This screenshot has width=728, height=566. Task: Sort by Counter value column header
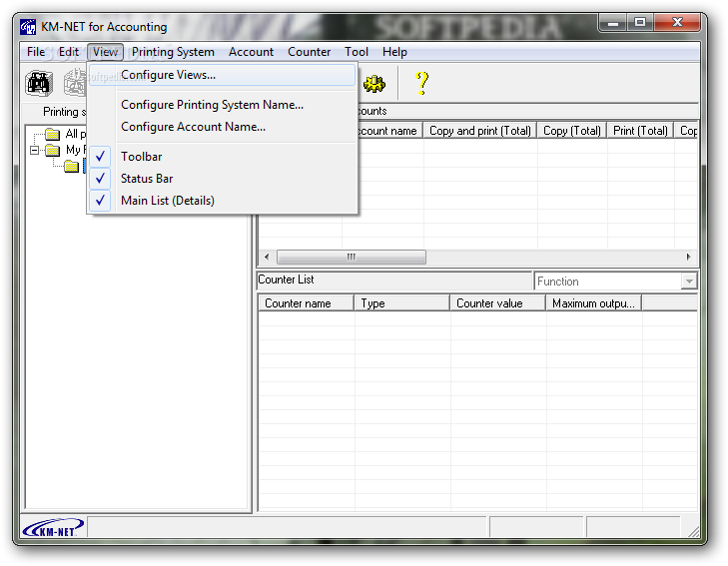coord(497,303)
